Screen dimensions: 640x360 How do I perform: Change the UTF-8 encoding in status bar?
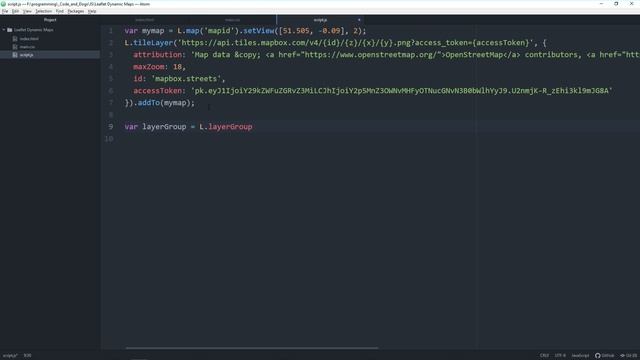pyautogui.click(x=560, y=356)
